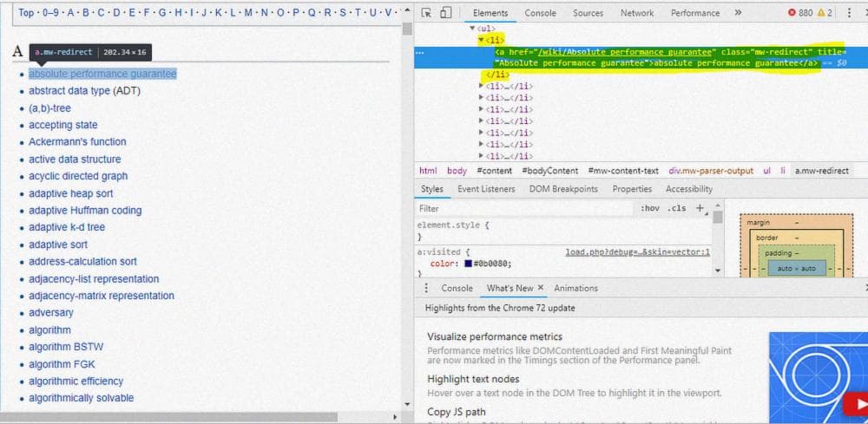Screen dimensions: 868x424
Task: Click the div.mw-parser-output breadcrumb
Action: 711,171
